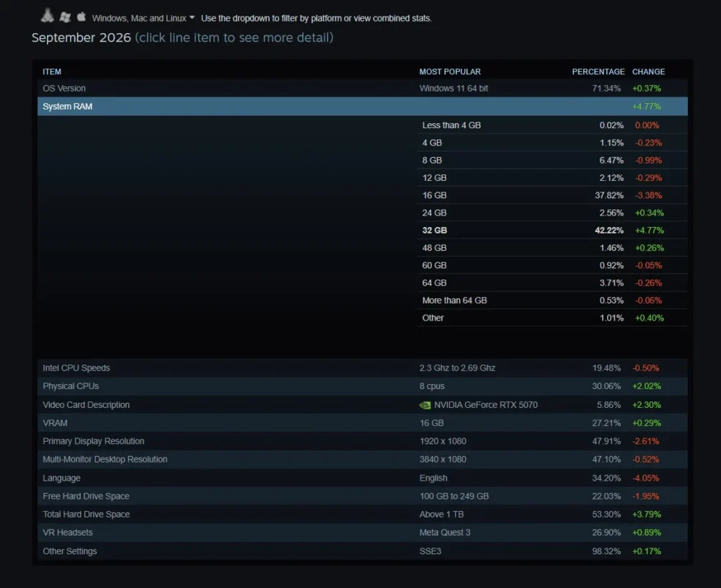
Task: Click the 'SSE3' value
Action: 430,551
